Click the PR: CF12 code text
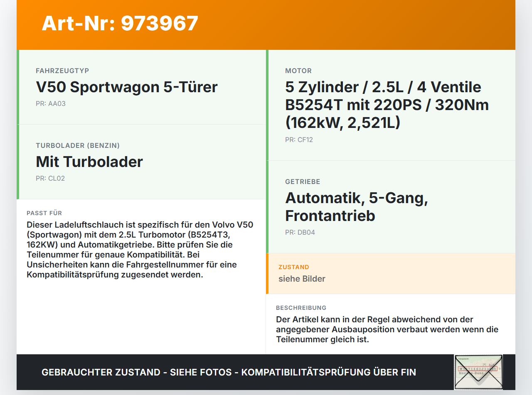 (x=298, y=140)
